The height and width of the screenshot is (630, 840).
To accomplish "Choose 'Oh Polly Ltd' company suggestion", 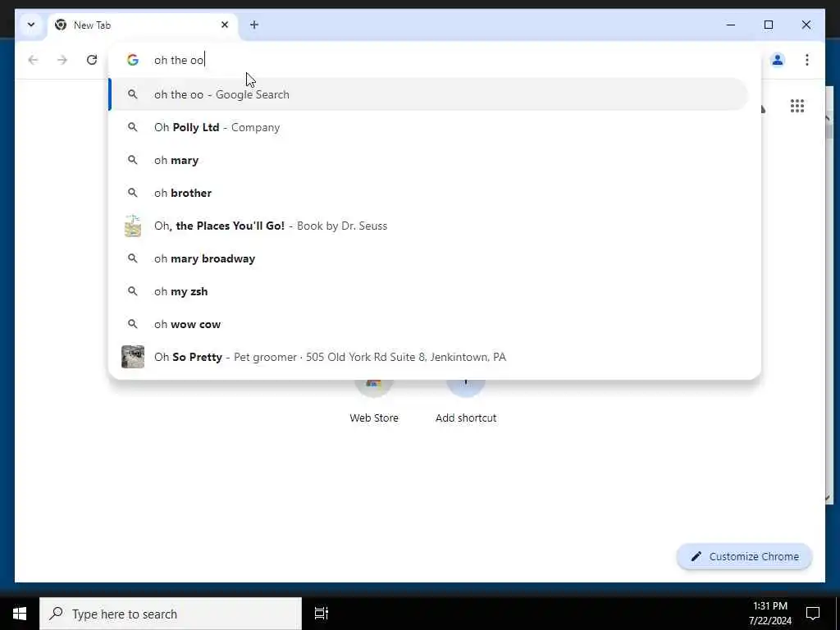I will [x=428, y=127].
